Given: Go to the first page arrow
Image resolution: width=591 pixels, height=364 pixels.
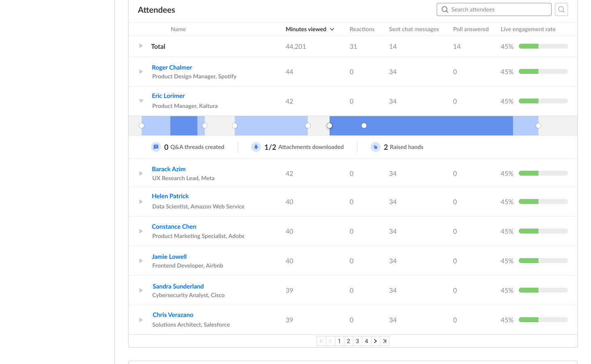Looking at the screenshot, I should 321,341.
